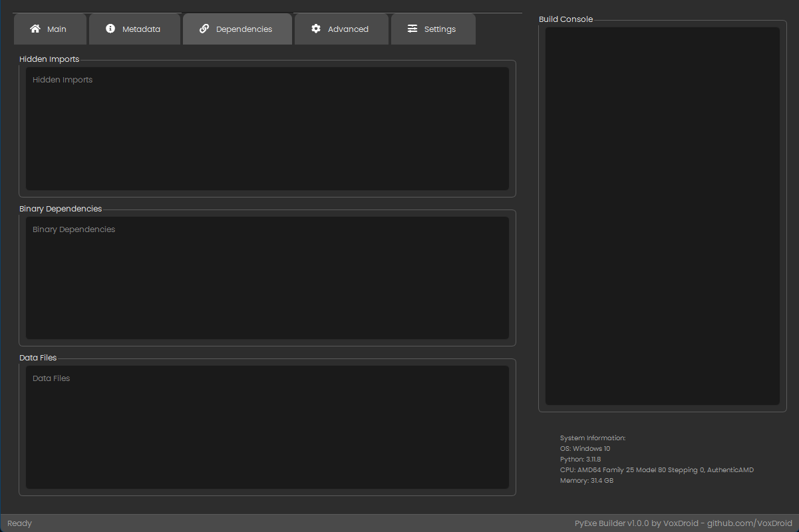Viewport: 799px width, 532px height.
Task: Select the Dependencies tab
Action: coord(237,29)
